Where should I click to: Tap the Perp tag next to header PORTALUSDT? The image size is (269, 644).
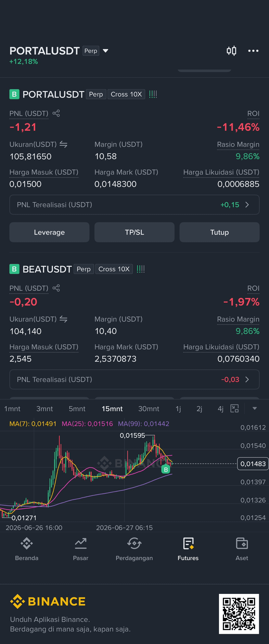coord(91,51)
